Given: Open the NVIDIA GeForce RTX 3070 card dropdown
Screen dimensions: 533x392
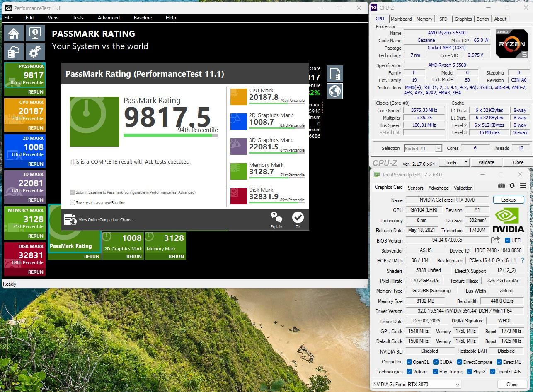Looking at the screenshot, I should pyautogui.click(x=416, y=384).
